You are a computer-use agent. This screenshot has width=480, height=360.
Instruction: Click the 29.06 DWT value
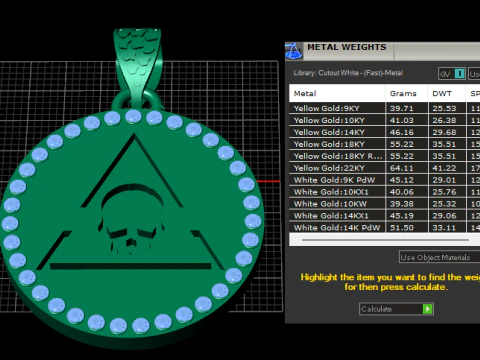[x=444, y=216]
